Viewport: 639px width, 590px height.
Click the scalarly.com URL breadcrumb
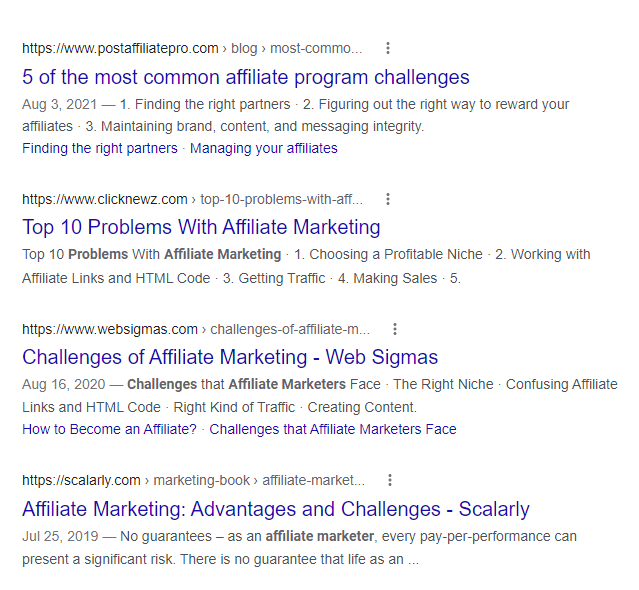pyautogui.click(x=81, y=480)
